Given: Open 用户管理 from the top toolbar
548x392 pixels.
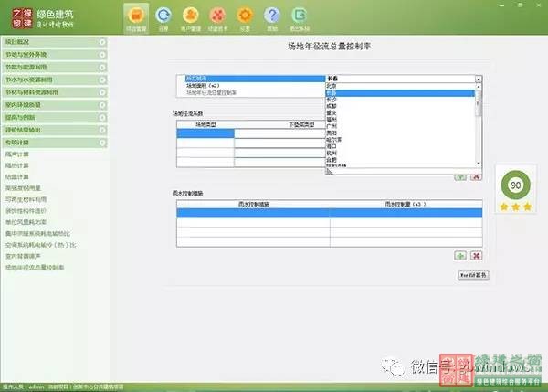Looking at the screenshot, I should 190,16.
